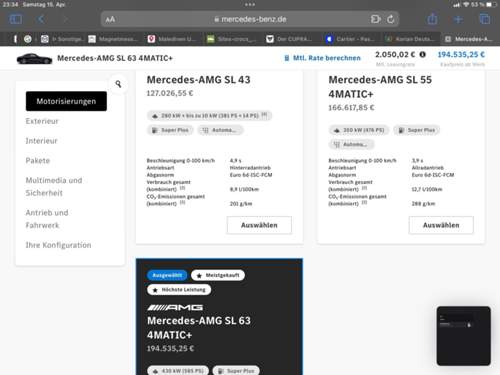Open the floating video thumbnail preview
This screenshot has width=500, height=375.
click(x=464, y=336)
